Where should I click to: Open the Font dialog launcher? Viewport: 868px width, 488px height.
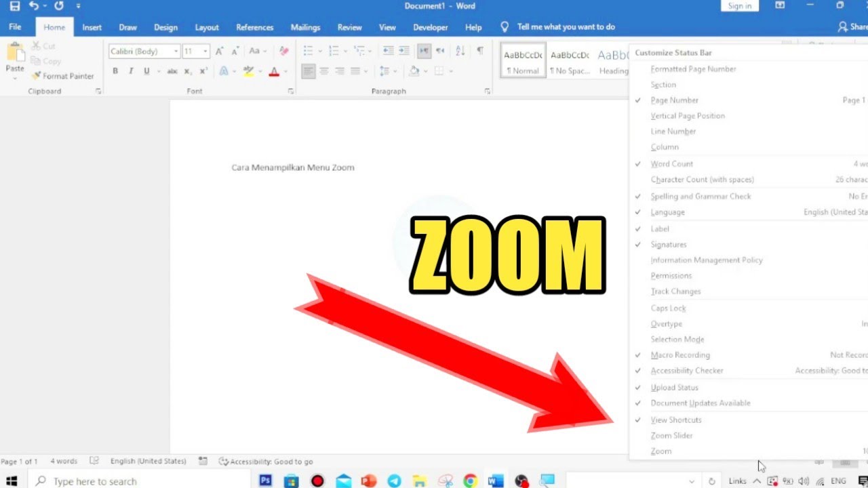tap(291, 91)
